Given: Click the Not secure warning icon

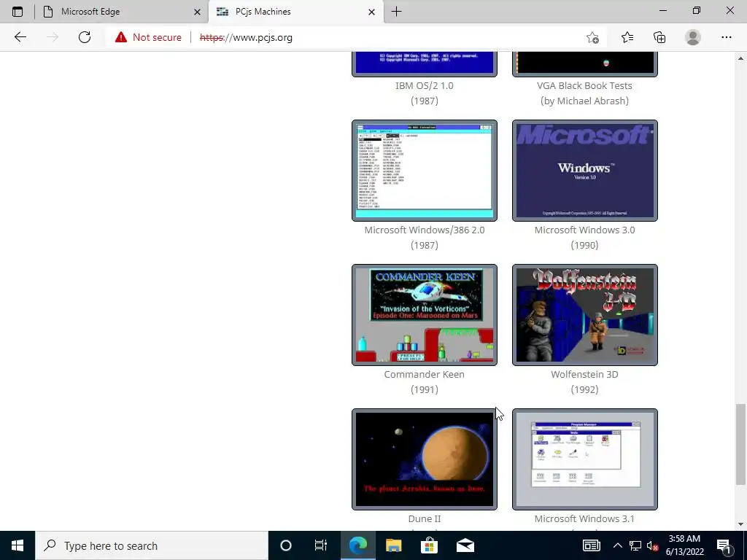Looking at the screenshot, I should point(121,37).
